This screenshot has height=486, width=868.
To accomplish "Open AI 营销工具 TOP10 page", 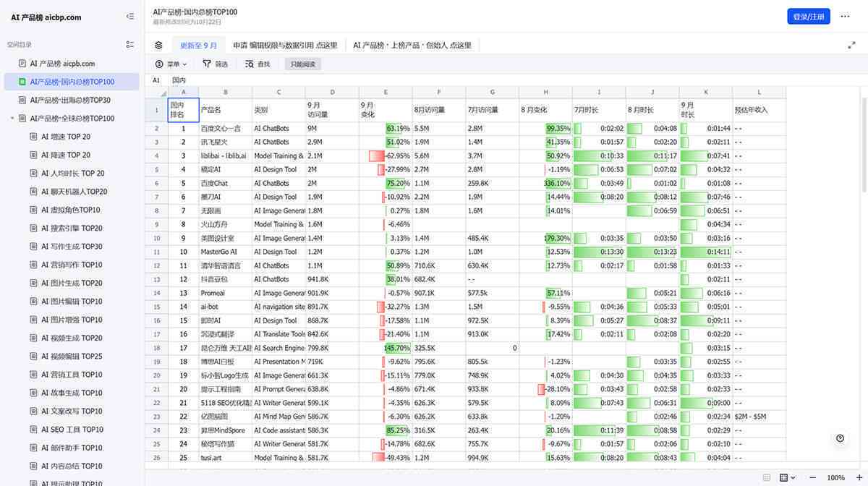I will click(x=72, y=375).
